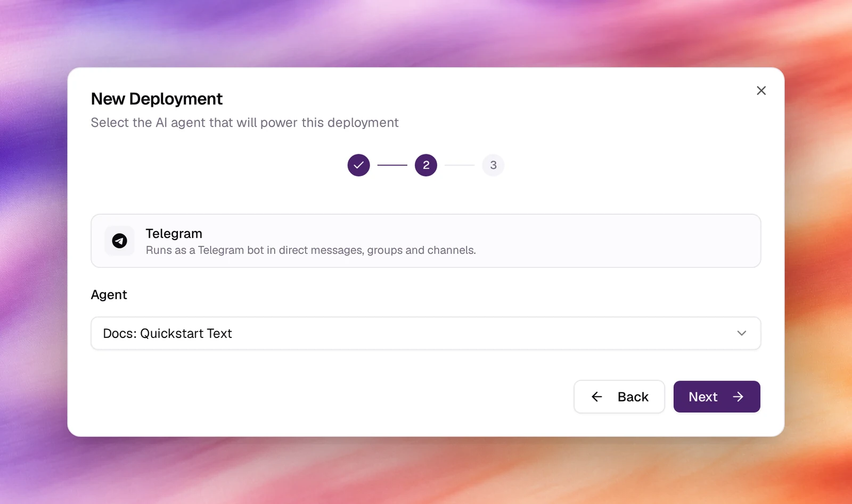The image size is (852, 504).
Task: Open the Agent dropdown showing Docs: Quickstart Text
Action: click(x=425, y=333)
